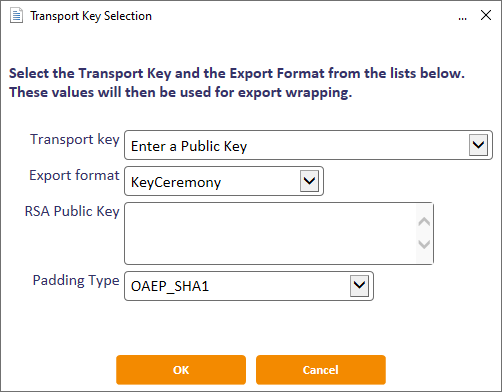Close the Transport Key Selection dialog
Viewport: 502px width, 392px height.
[x=486, y=15]
